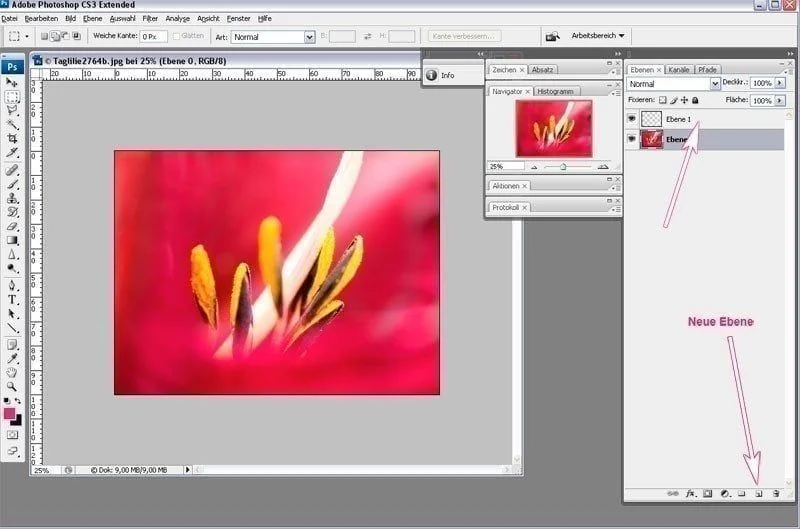Switch to the Kanäle tab
The width and height of the screenshot is (800, 529).
(x=679, y=70)
